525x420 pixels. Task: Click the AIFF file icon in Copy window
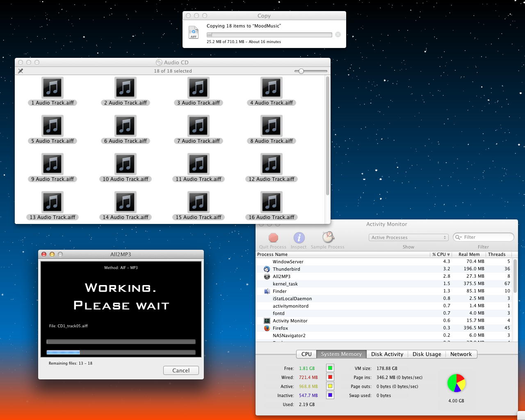(x=194, y=32)
